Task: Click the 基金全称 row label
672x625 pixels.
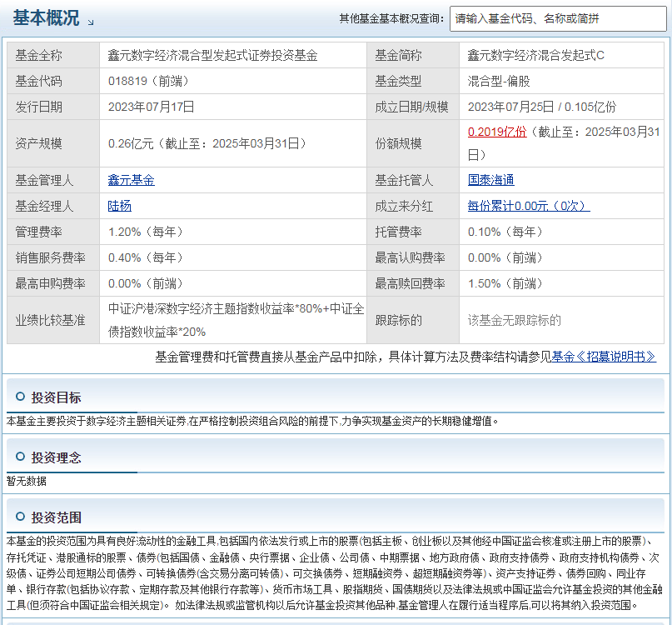Action: click(38, 55)
